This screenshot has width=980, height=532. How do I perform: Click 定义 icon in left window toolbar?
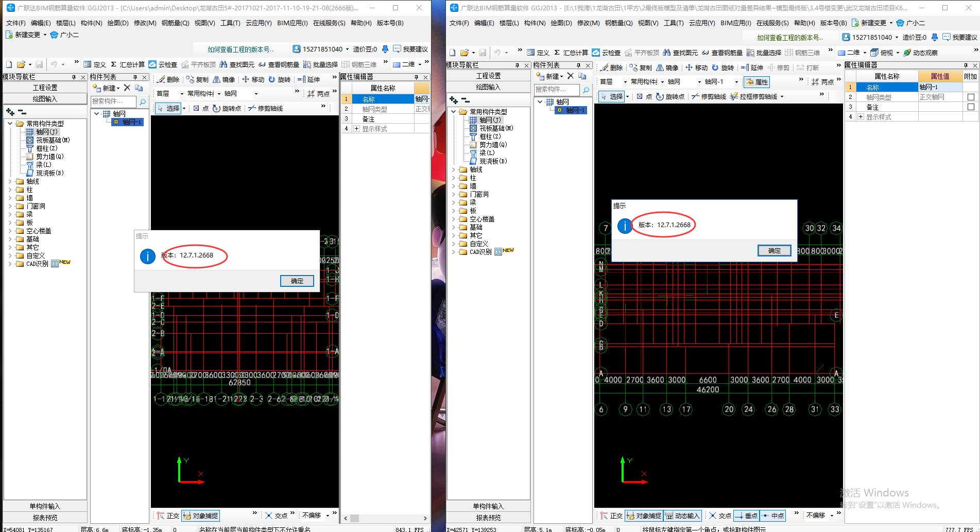[x=94, y=64]
